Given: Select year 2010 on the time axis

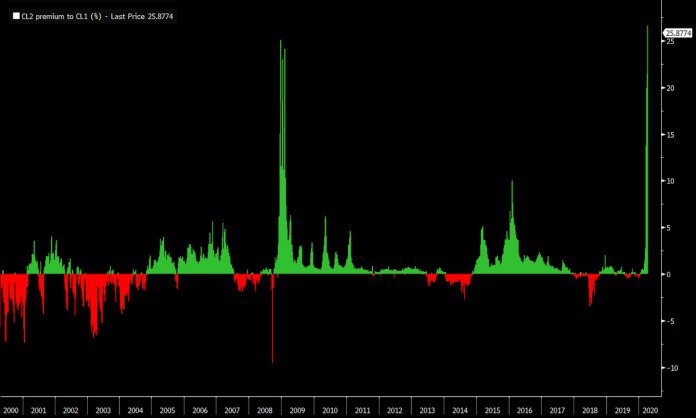Looking at the screenshot, I should tap(330, 410).
